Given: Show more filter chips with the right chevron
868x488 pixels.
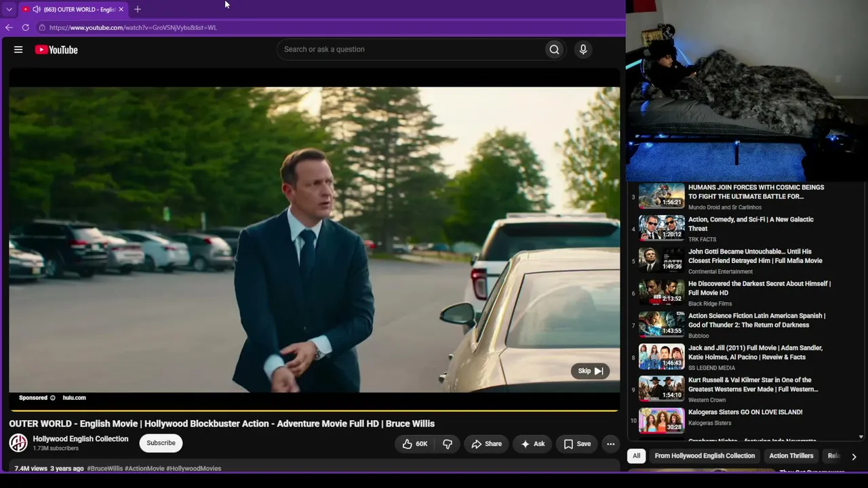Looking at the screenshot, I should (x=854, y=457).
